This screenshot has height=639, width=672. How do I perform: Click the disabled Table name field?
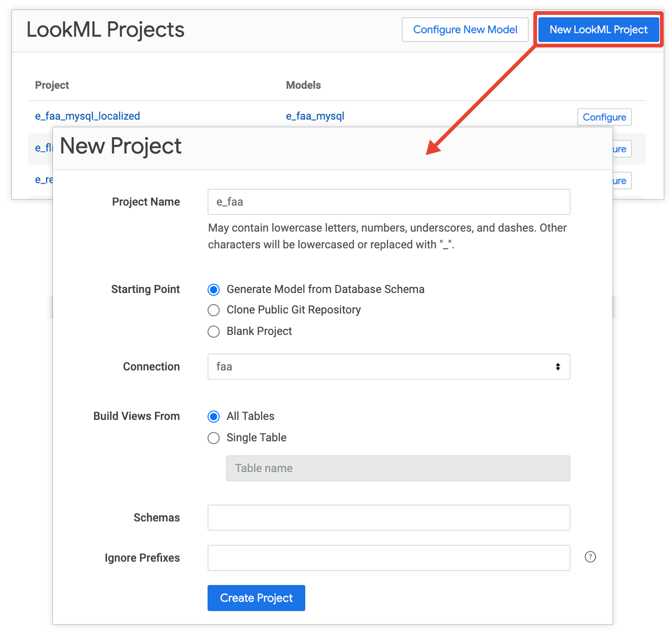point(398,468)
